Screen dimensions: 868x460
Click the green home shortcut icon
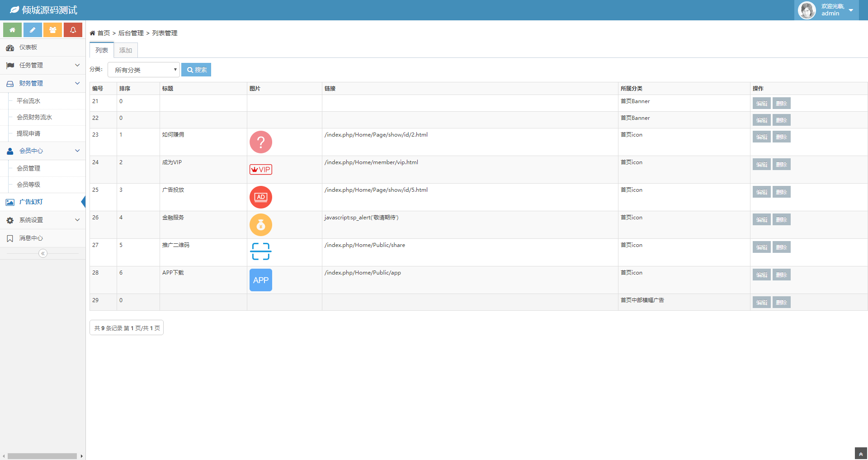point(13,30)
